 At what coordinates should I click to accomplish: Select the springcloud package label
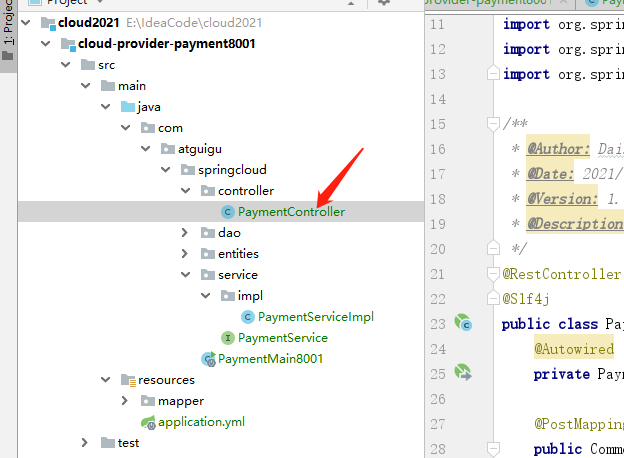232,170
